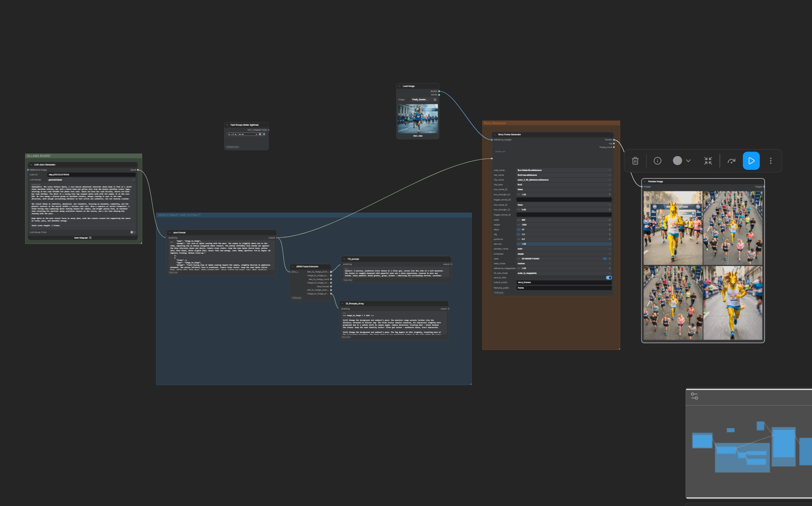812x506 pixels.
Task: Open color picker dropdown chevron in toolbar
Action: pyautogui.click(x=688, y=161)
